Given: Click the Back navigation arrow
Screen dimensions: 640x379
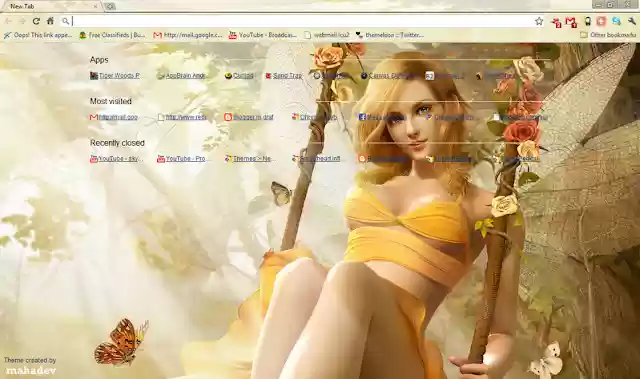Looking at the screenshot, I should 8,21.
